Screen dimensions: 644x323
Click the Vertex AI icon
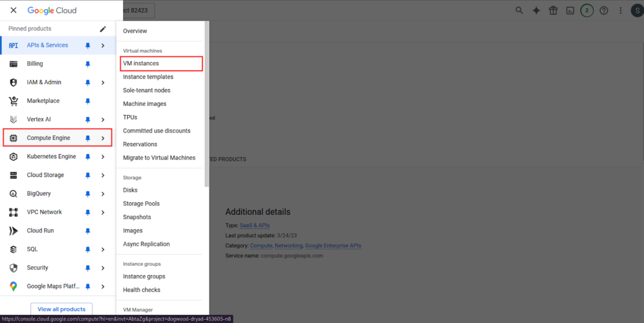[x=14, y=119]
